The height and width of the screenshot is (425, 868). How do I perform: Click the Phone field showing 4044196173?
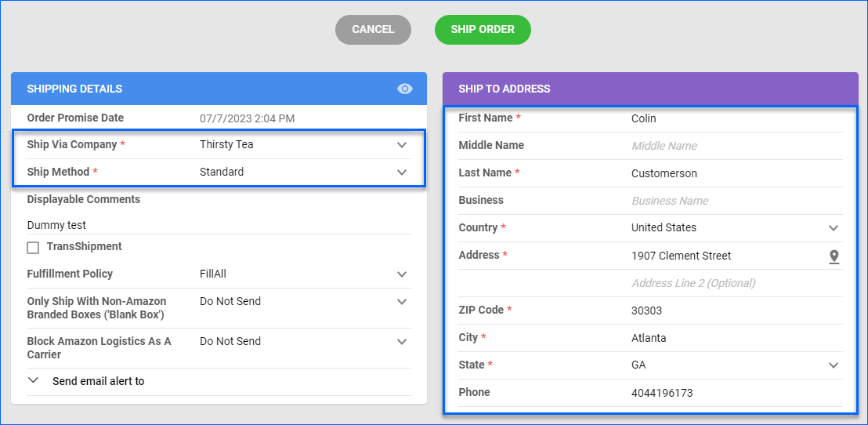coord(737,393)
